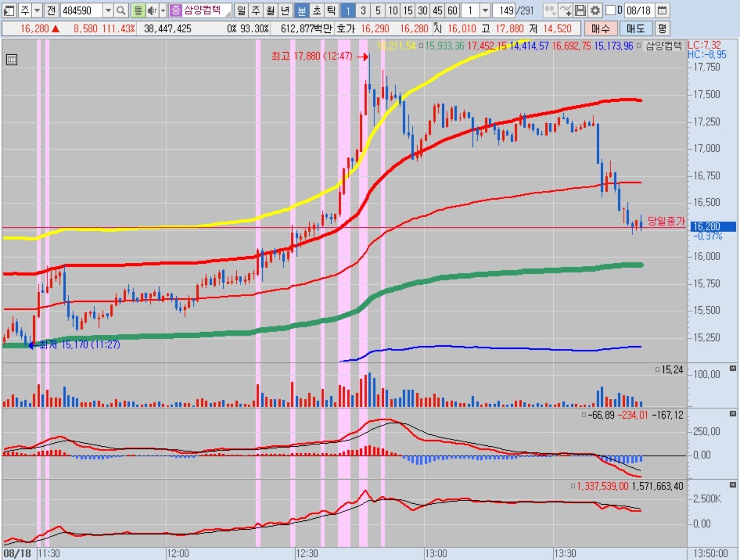
Task: Click the green legend value 15,933.36
Action: point(444,46)
